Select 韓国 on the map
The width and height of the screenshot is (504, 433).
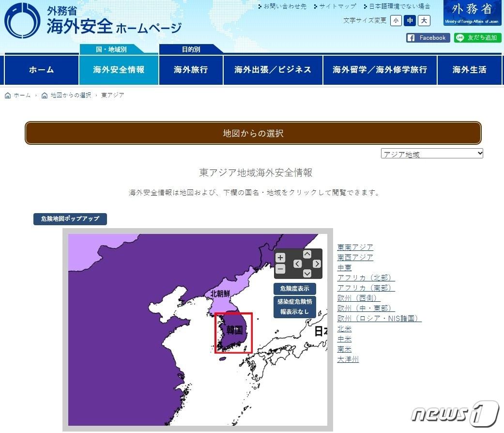(234, 331)
